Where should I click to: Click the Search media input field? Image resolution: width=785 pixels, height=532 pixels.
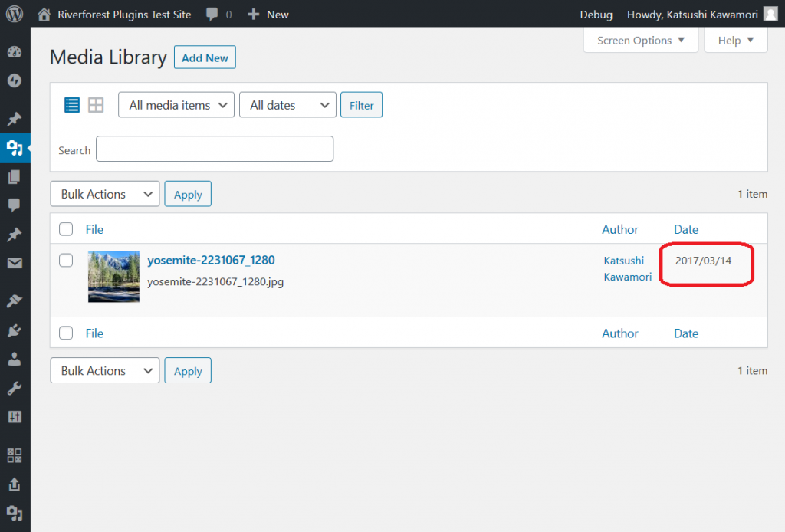pos(215,149)
